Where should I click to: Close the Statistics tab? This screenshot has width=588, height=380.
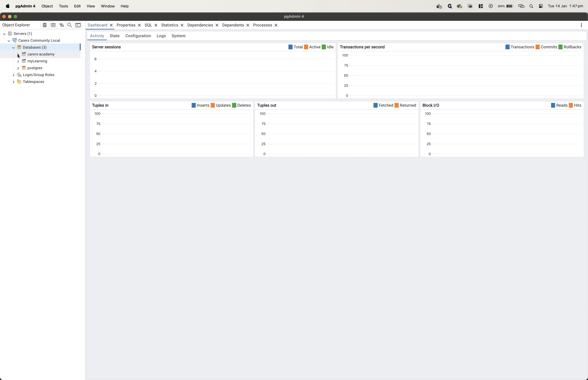182,25
